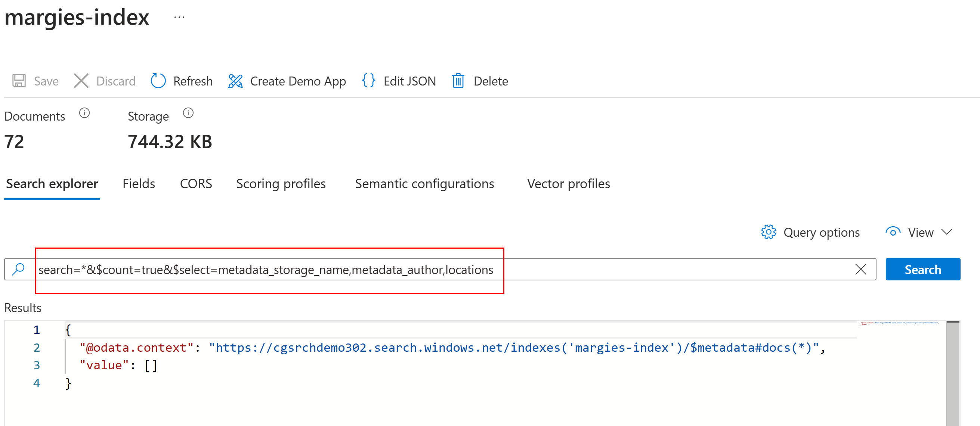Clear the search query with the X icon

point(861,270)
